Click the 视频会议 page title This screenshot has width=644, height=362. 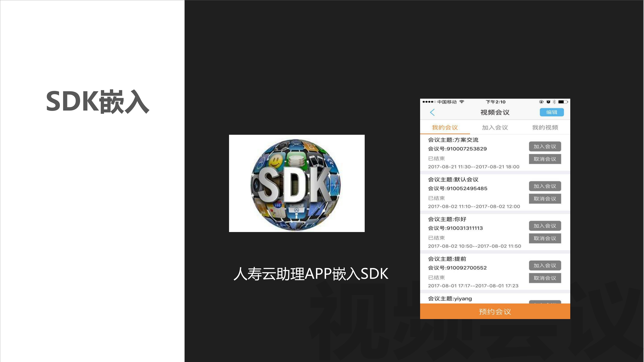[495, 112]
